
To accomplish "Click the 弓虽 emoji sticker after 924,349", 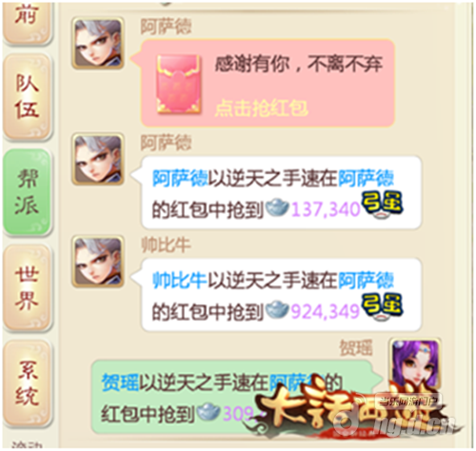I will (382, 307).
